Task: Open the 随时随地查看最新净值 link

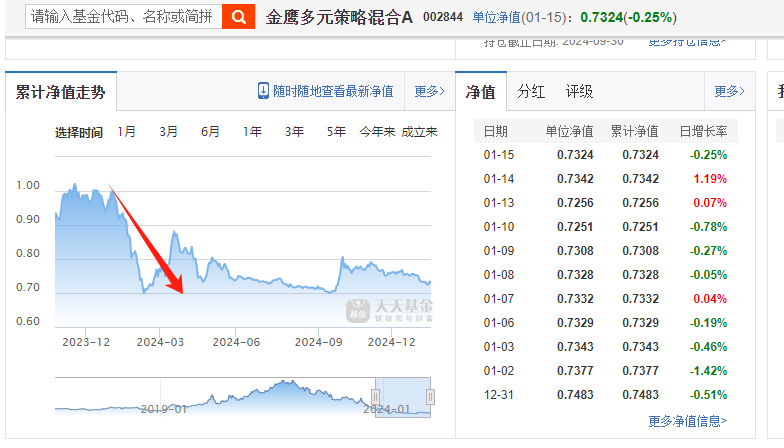Action: 333,91
